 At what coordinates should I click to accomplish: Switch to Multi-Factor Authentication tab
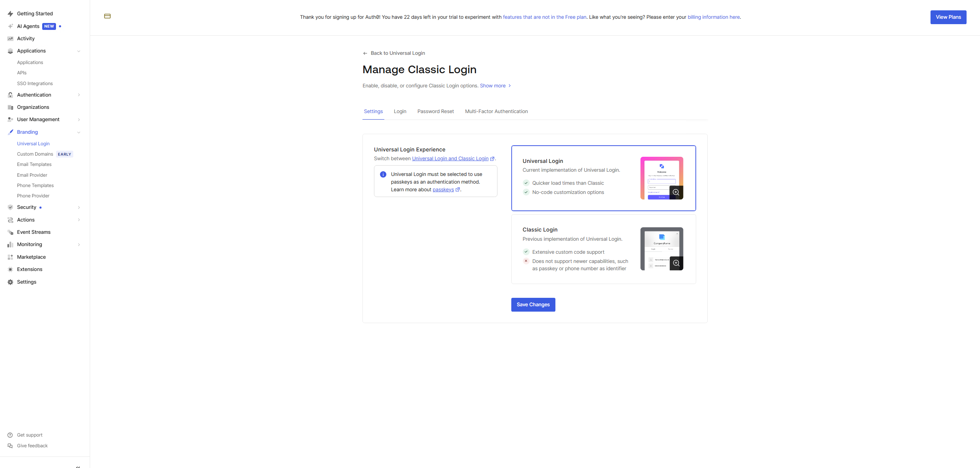[x=496, y=112]
